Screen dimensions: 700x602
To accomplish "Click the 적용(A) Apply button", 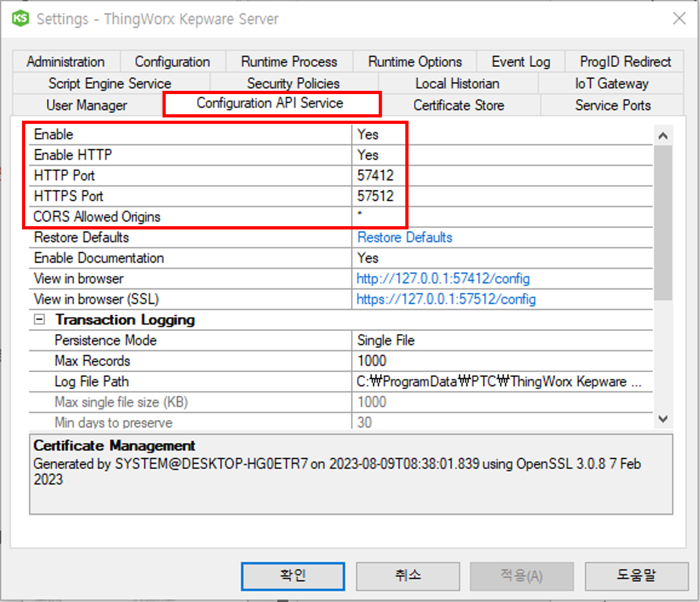I will coord(522,576).
